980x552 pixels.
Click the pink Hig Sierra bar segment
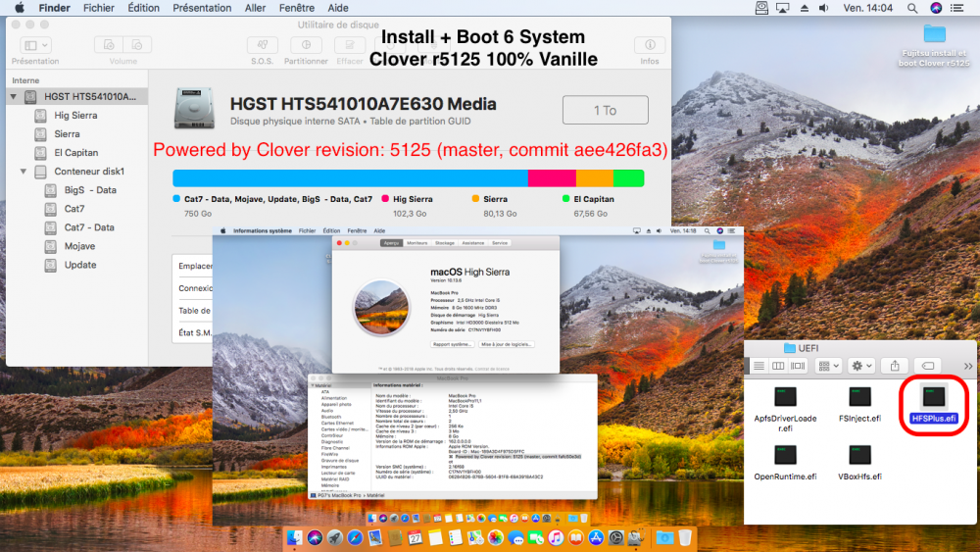552,178
